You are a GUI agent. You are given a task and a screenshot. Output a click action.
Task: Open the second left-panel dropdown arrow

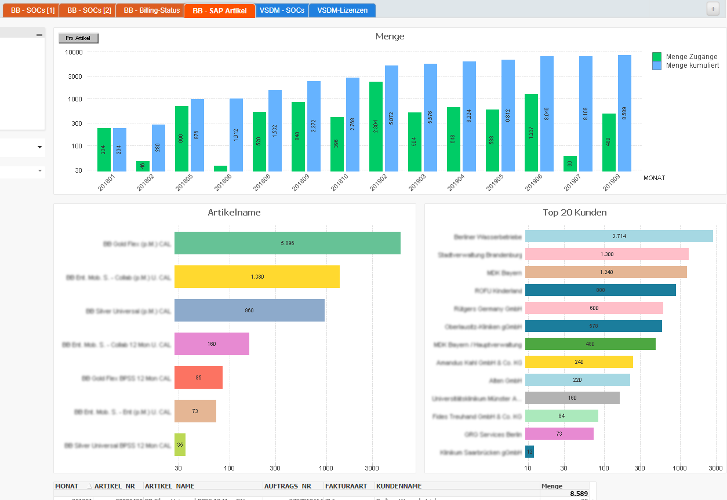[x=40, y=171]
